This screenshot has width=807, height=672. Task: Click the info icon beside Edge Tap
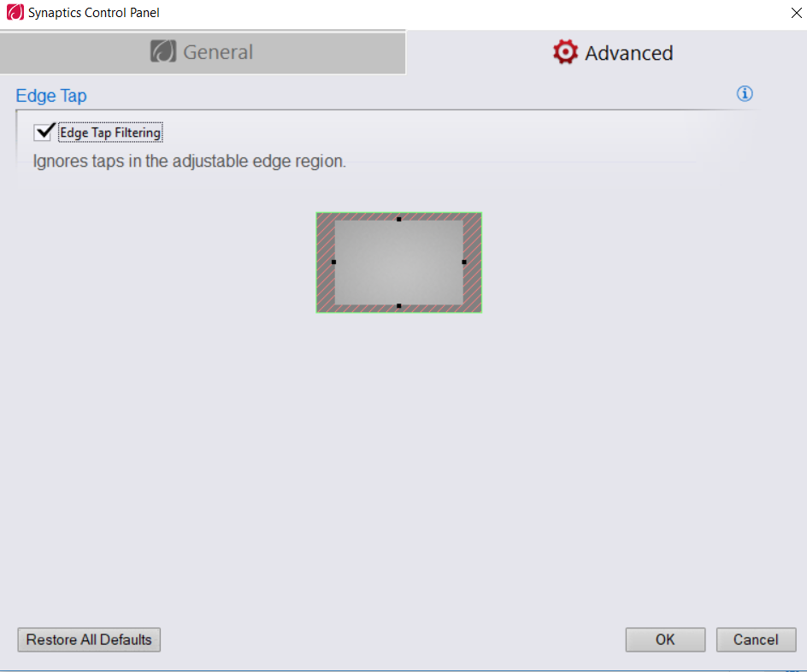pos(745,94)
